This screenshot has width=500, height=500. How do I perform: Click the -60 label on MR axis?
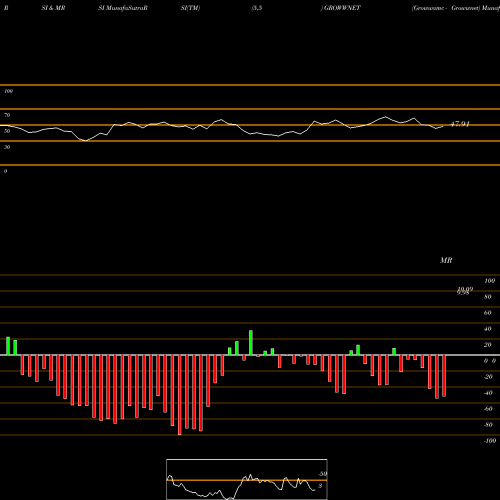click(488, 409)
